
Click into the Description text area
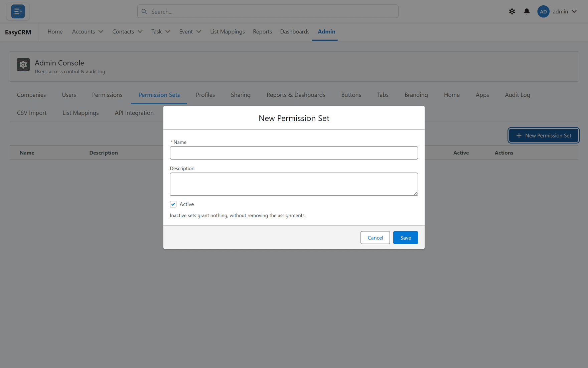pos(294,184)
